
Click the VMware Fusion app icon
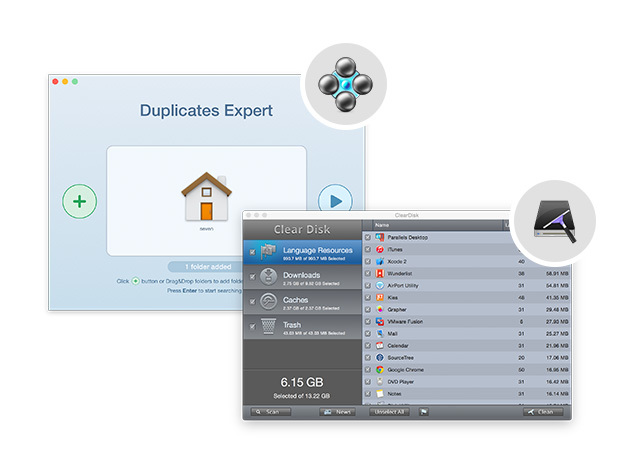380,321
